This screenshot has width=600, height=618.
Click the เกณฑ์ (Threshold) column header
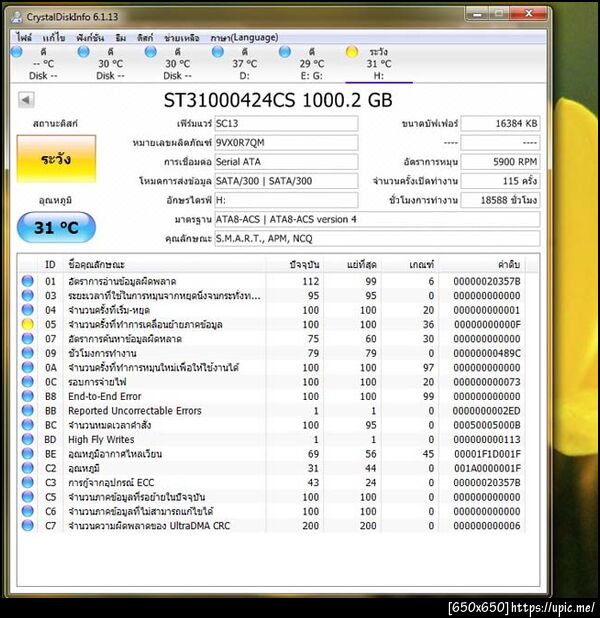(x=410, y=264)
